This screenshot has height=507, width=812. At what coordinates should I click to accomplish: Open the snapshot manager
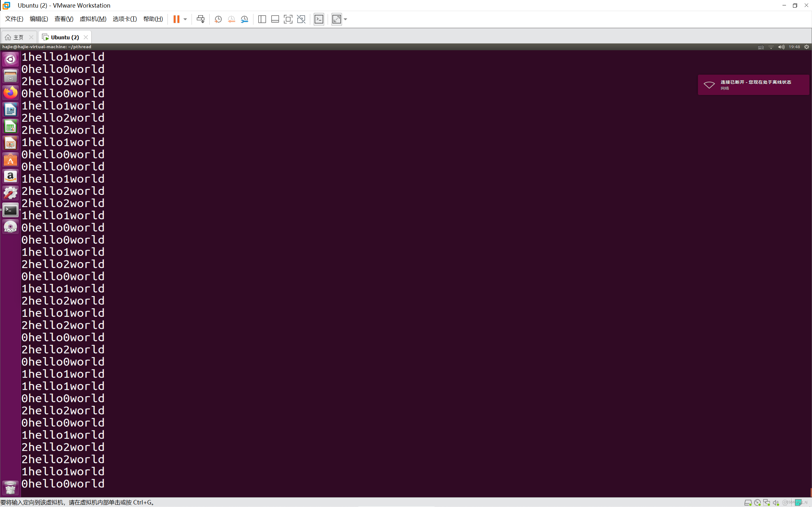245,19
